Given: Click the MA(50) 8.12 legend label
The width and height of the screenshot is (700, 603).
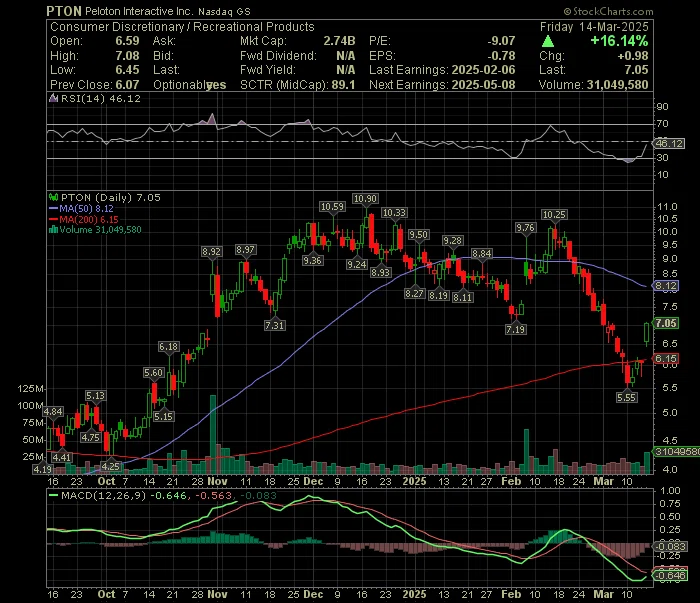Looking at the screenshot, I should click(x=86, y=208).
